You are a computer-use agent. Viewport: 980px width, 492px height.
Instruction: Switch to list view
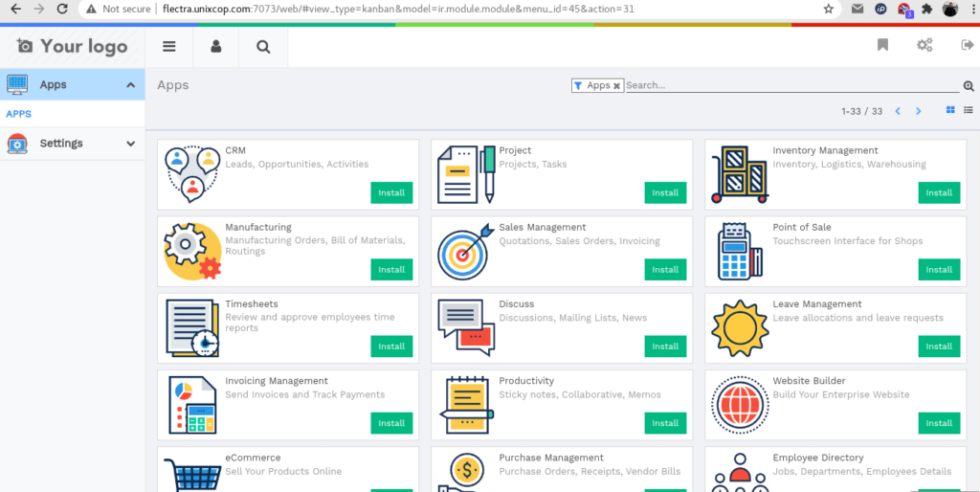[x=969, y=110]
